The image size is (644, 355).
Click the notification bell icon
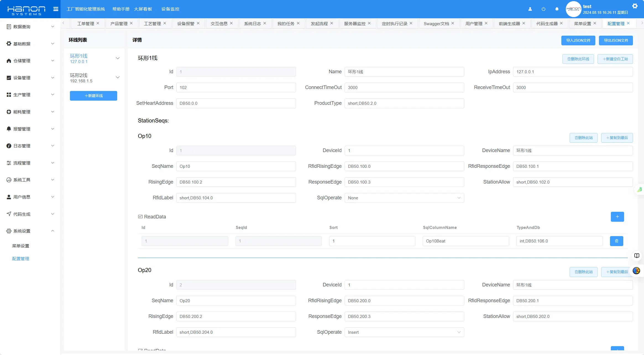(x=557, y=9)
